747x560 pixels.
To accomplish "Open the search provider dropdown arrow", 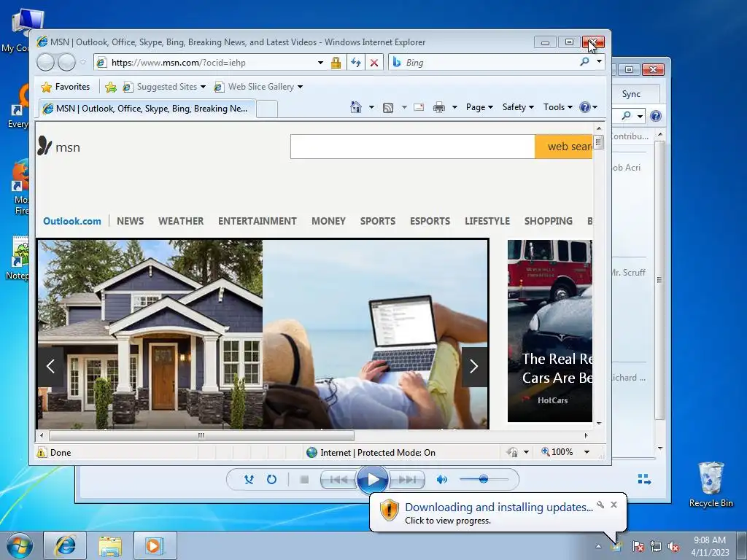I will (599, 61).
